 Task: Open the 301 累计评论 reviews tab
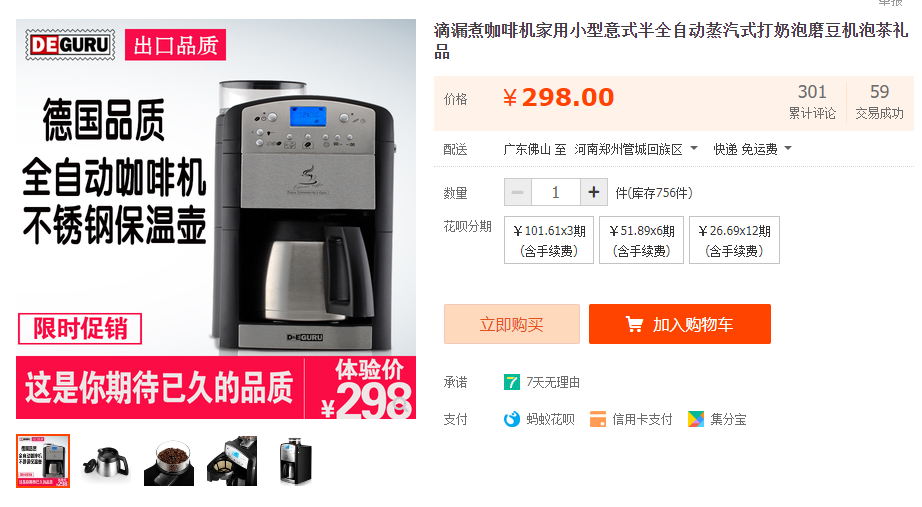click(x=812, y=101)
